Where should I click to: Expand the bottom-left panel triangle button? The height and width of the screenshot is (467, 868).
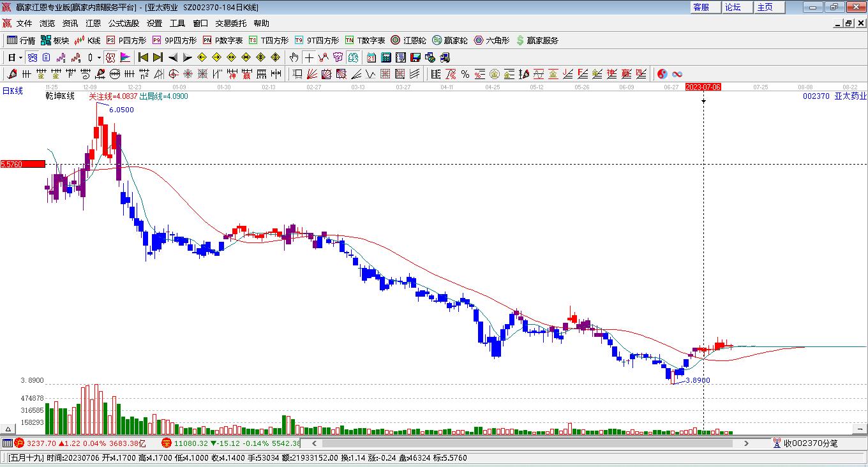pyautogui.click(x=8, y=429)
